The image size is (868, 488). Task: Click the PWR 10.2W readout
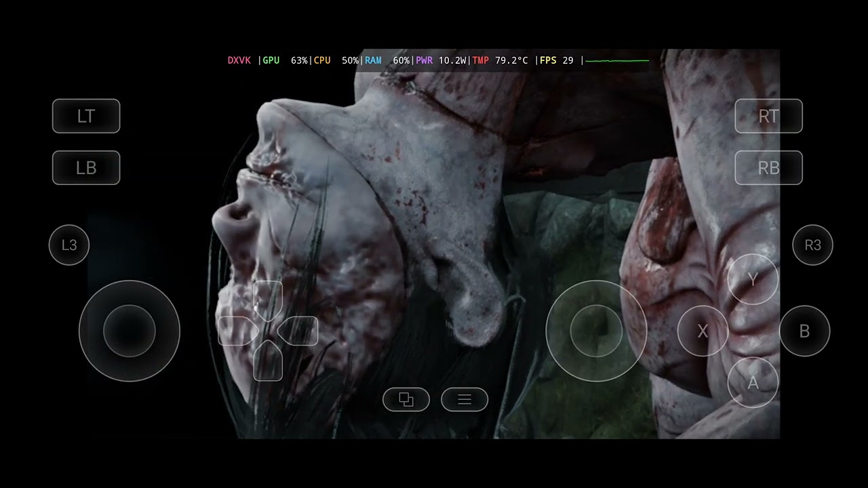441,60
